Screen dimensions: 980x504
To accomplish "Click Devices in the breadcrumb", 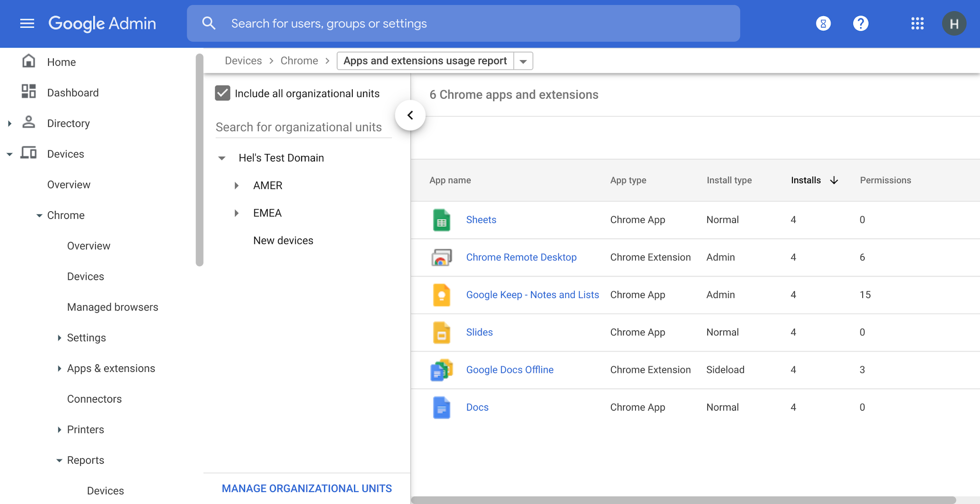I will [243, 61].
